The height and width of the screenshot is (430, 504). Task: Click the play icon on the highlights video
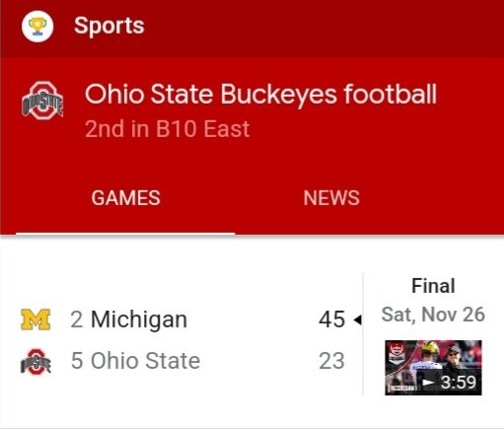(x=428, y=383)
